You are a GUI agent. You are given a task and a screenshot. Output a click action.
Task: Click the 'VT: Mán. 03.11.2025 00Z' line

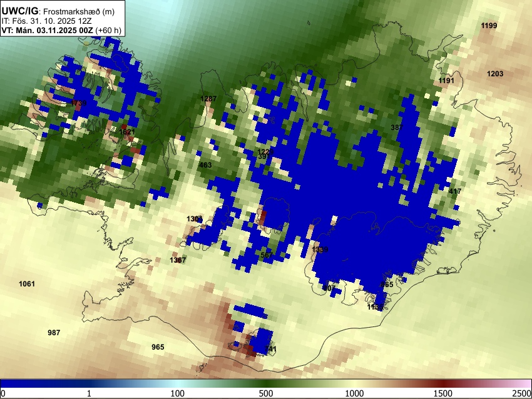coord(61,30)
